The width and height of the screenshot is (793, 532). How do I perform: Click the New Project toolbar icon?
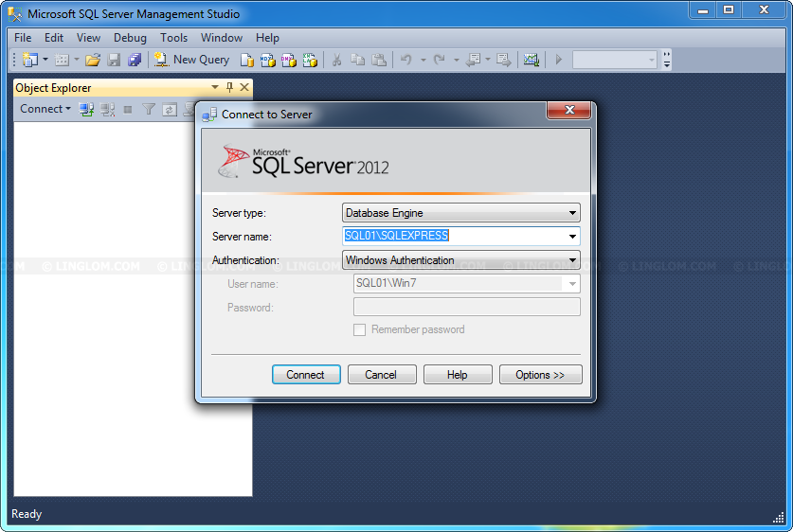30,60
